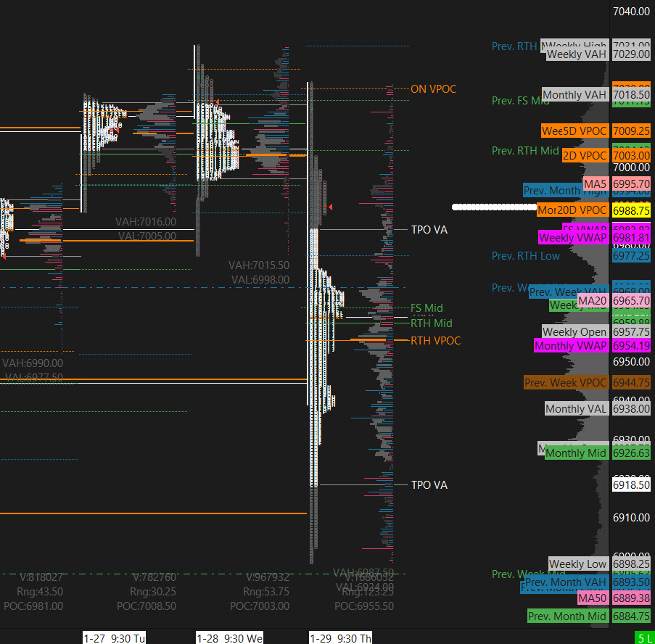
Task: Click the yellow 6988.75 current price tag
Action: click(x=631, y=210)
